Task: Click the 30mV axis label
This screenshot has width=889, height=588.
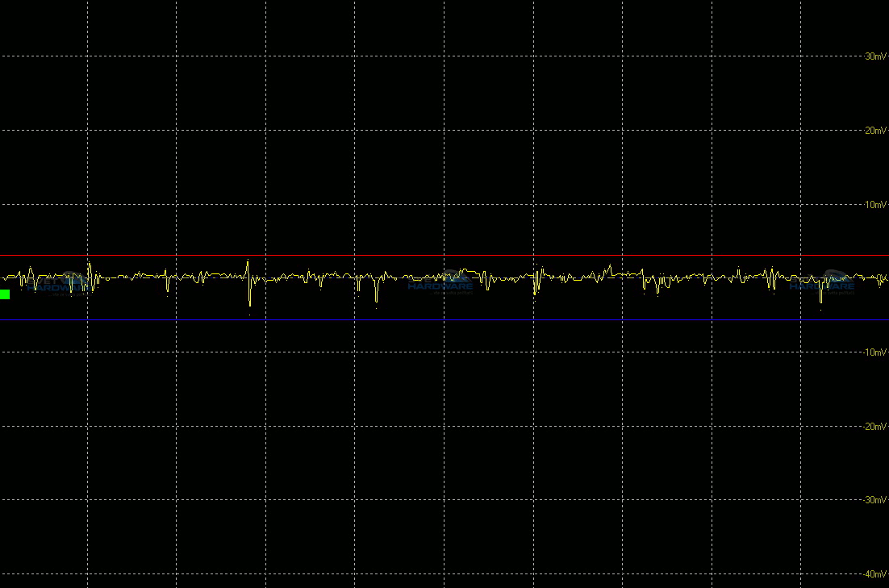Action: tap(875, 56)
